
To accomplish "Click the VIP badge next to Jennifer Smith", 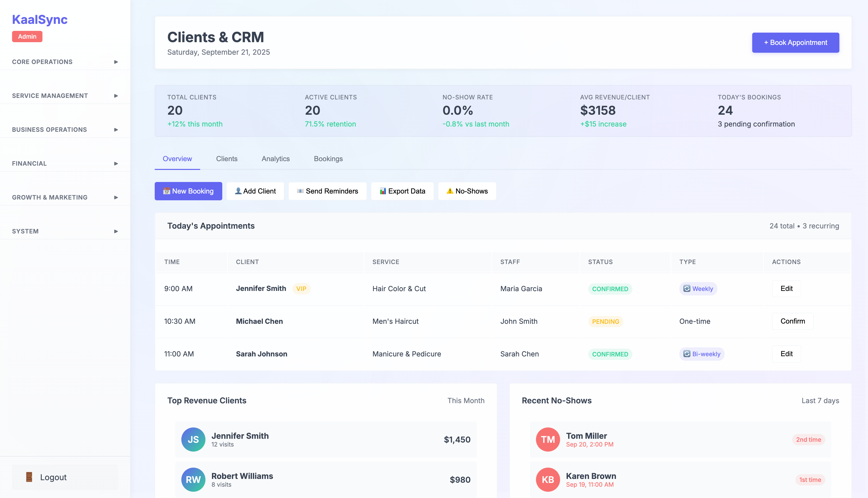I will pyautogui.click(x=301, y=289).
